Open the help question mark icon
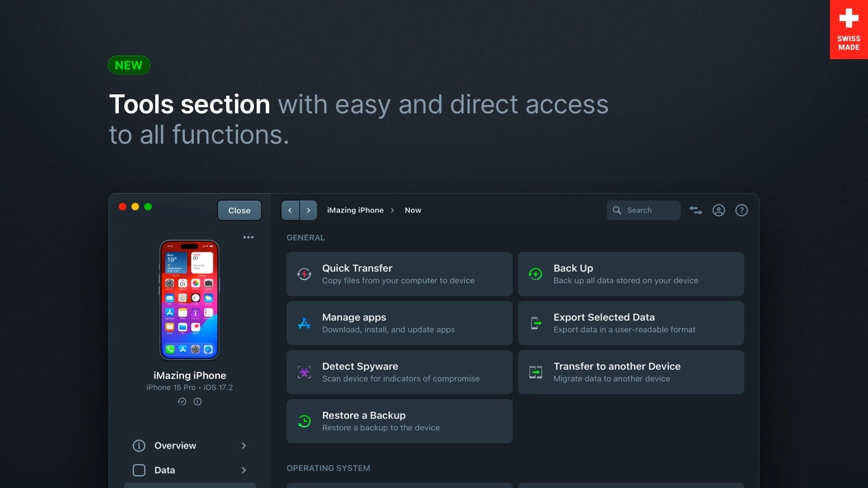This screenshot has width=868, height=488. tap(742, 210)
